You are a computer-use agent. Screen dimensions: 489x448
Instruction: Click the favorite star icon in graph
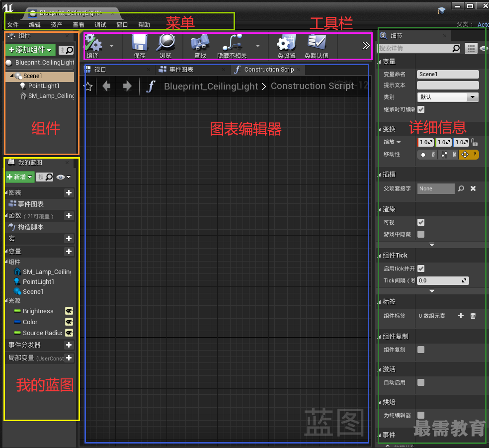88,87
